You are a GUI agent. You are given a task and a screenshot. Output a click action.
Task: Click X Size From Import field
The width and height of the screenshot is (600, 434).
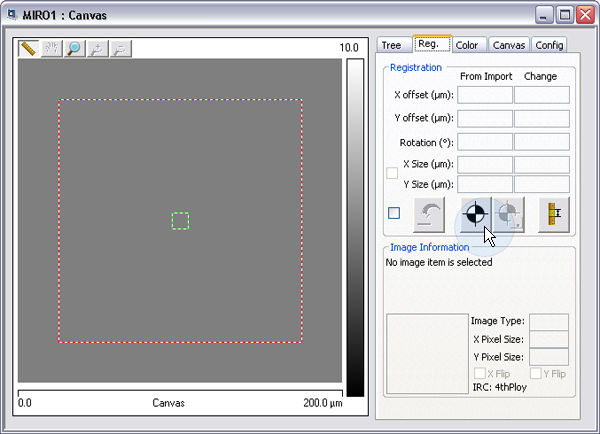485,165
